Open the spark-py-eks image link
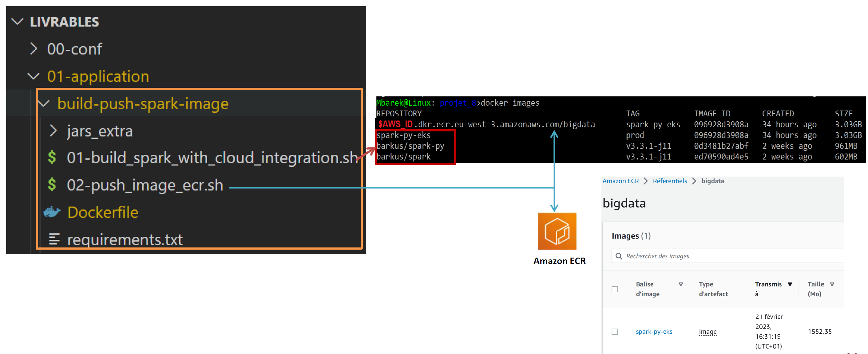868x354 pixels. click(654, 332)
